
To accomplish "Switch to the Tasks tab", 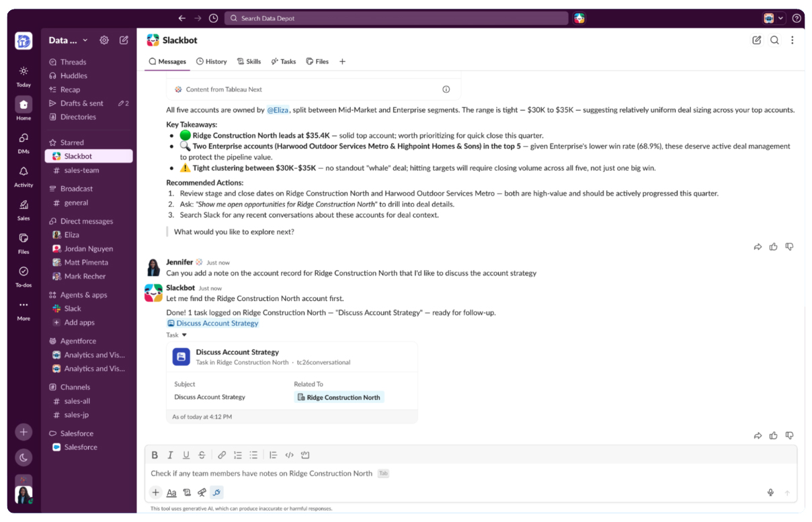I will click(283, 61).
